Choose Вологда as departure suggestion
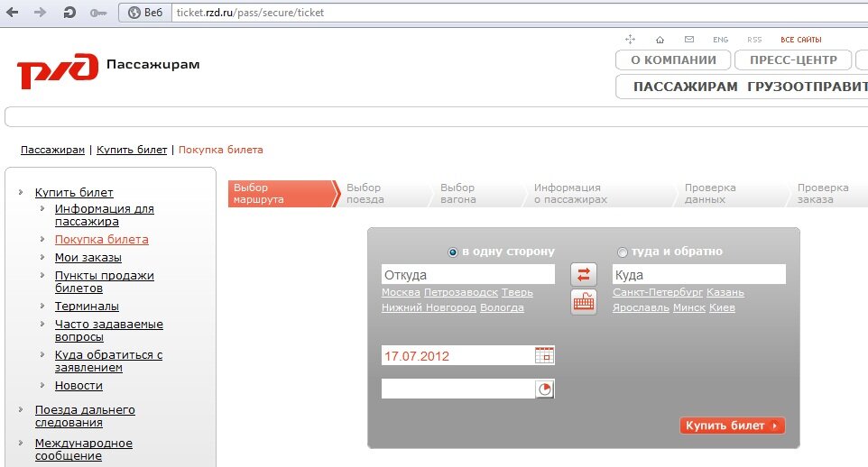Image resolution: width=868 pixels, height=467 pixels. (x=502, y=307)
